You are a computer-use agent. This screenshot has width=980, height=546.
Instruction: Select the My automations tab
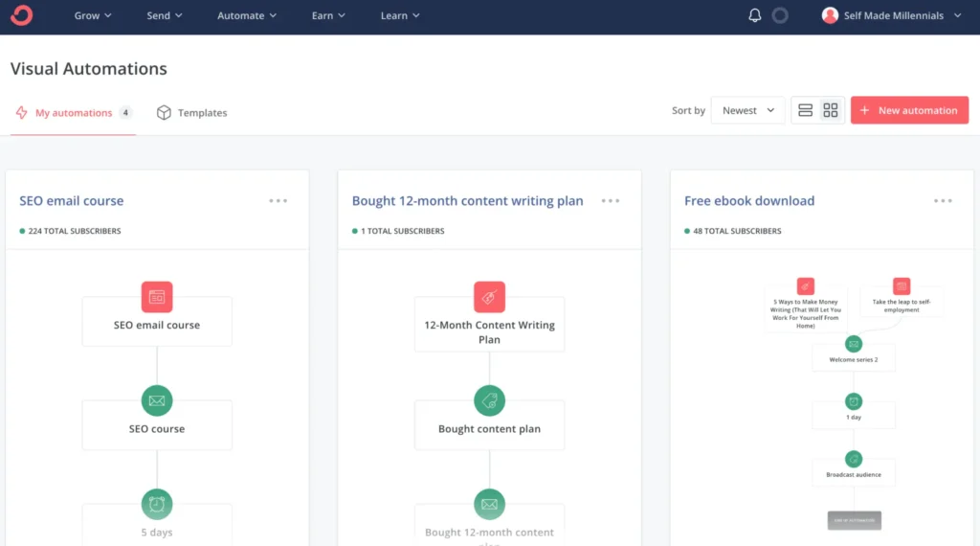point(73,113)
